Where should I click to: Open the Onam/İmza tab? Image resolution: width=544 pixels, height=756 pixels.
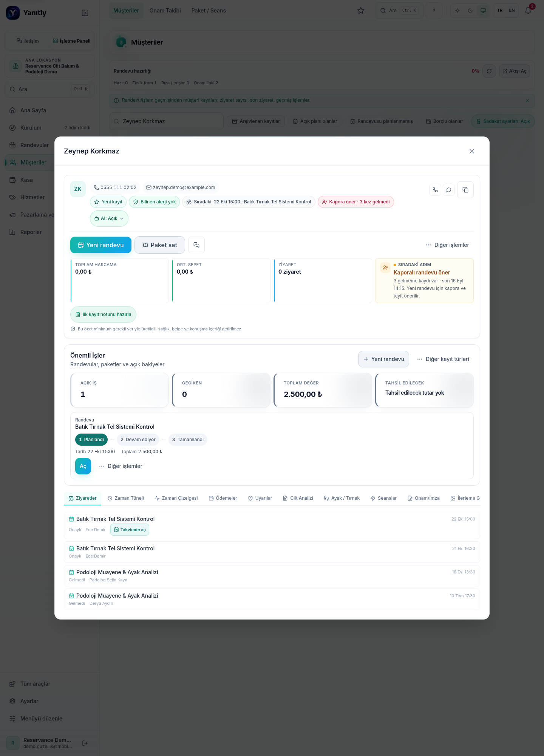click(x=423, y=498)
